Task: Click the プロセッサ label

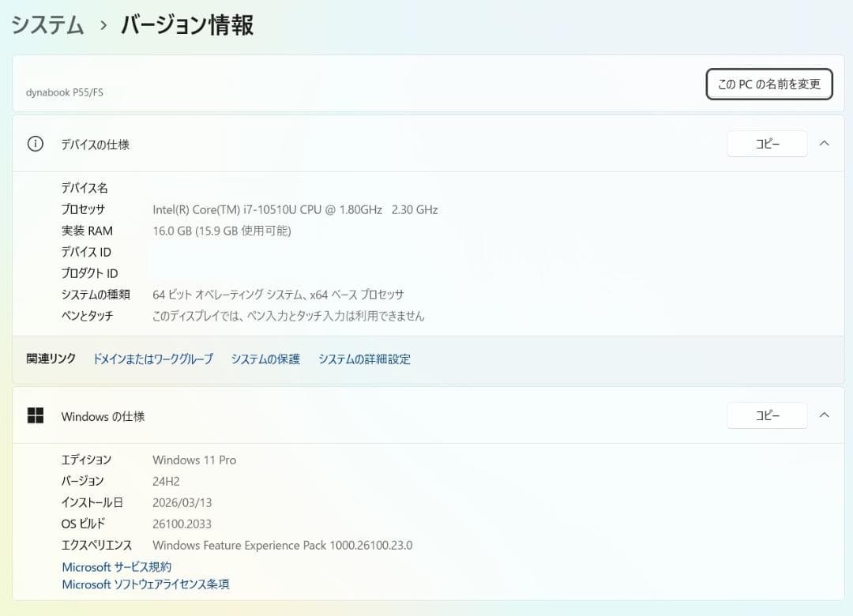Action: coord(83,209)
